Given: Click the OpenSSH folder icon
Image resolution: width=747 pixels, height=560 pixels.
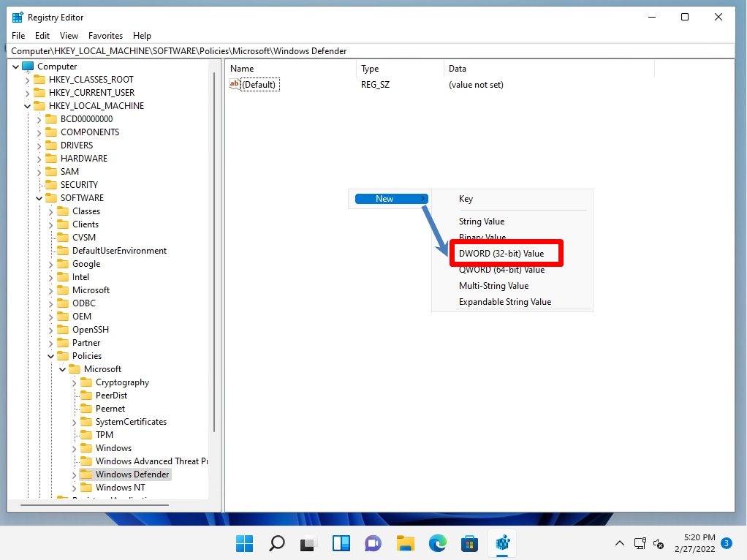Looking at the screenshot, I should click(x=63, y=329).
